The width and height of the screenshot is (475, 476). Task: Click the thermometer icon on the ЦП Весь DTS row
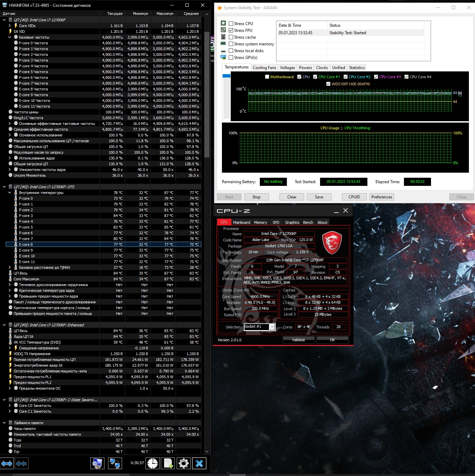10,273
